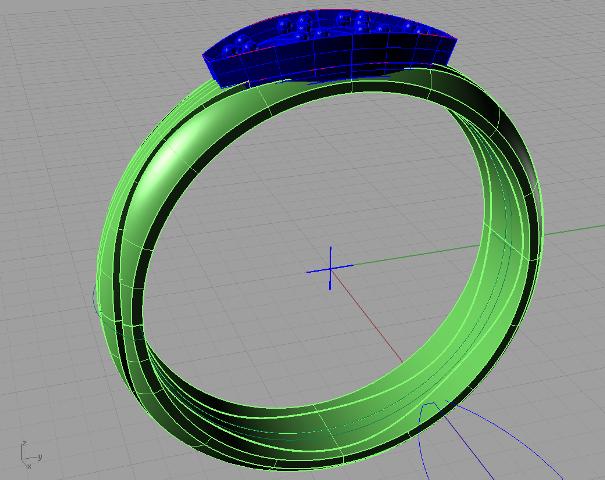
Task: Click empty space inside ring left of origin
Action: 230,270
